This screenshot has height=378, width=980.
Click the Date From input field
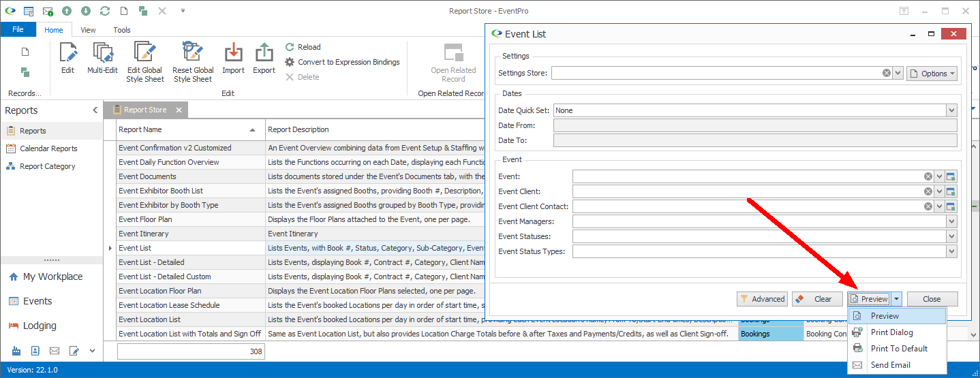(755, 125)
